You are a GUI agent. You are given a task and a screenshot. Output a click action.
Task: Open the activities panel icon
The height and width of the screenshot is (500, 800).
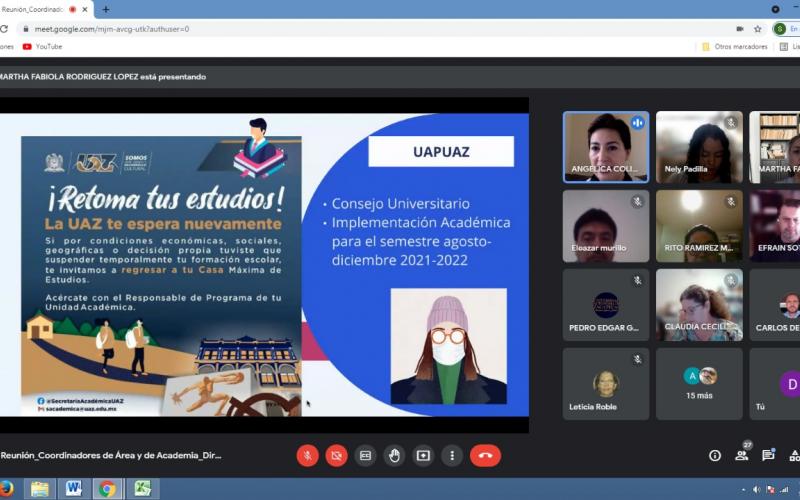[x=794, y=456]
